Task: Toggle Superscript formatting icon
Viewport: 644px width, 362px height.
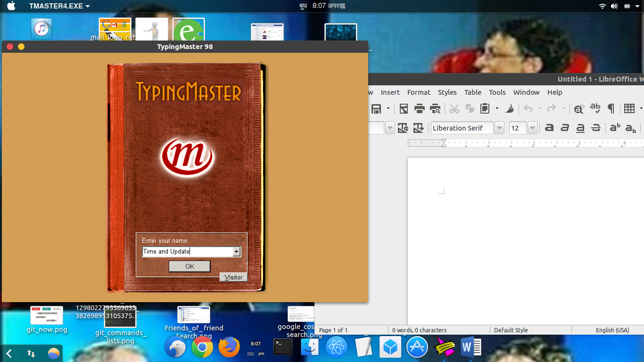Action: point(615,128)
